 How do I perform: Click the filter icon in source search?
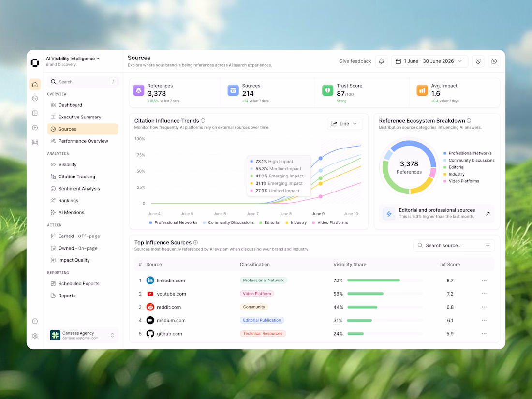pos(488,245)
